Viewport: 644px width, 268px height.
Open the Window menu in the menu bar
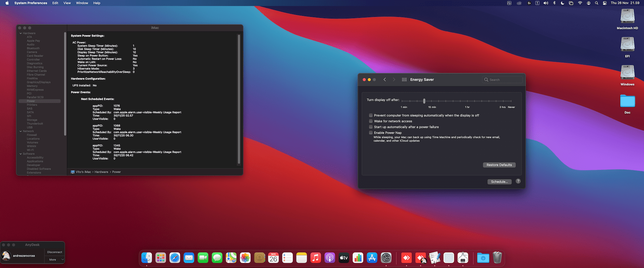point(82,3)
